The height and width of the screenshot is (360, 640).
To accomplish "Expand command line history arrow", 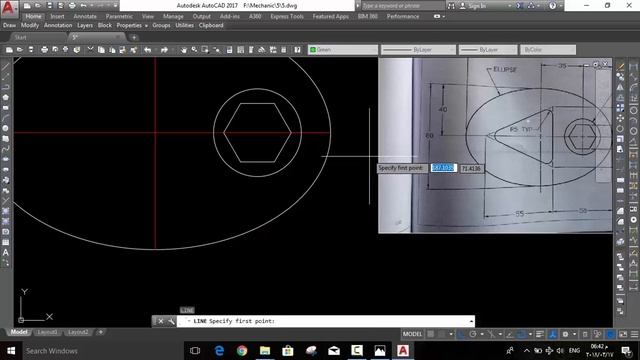I will coord(471,321).
